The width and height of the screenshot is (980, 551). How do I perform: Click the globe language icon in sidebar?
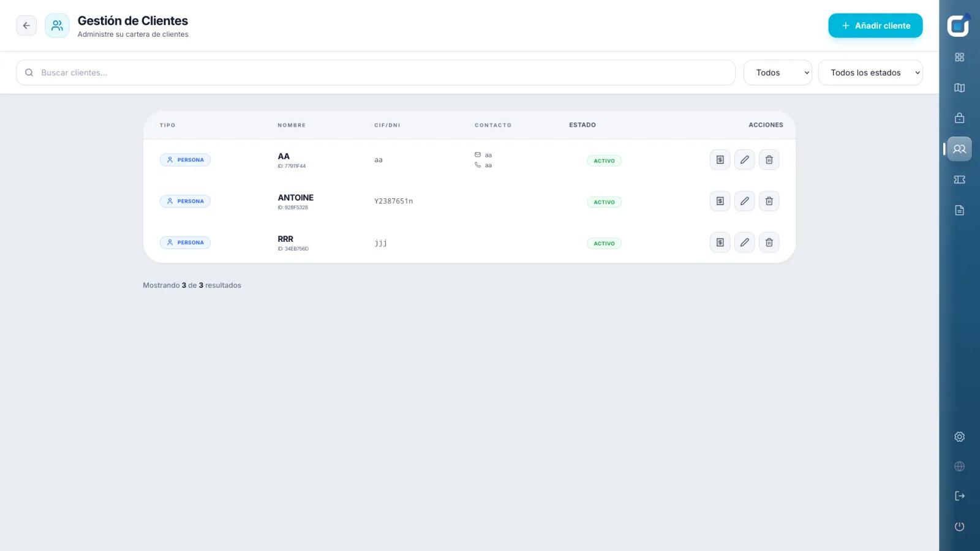point(960,467)
